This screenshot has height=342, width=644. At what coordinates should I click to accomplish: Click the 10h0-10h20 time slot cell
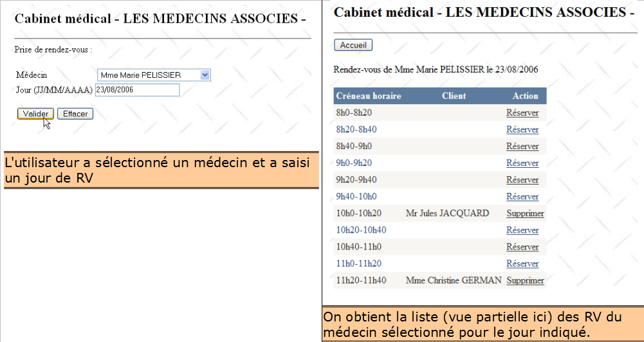click(x=359, y=213)
